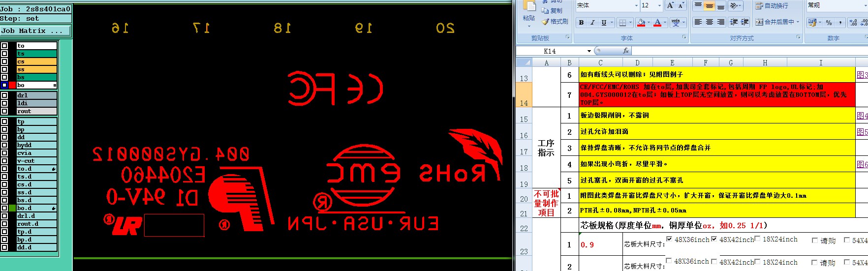The height and width of the screenshot is (271, 868).
Task: Select column C header in Excel
Action: (600, 62)
